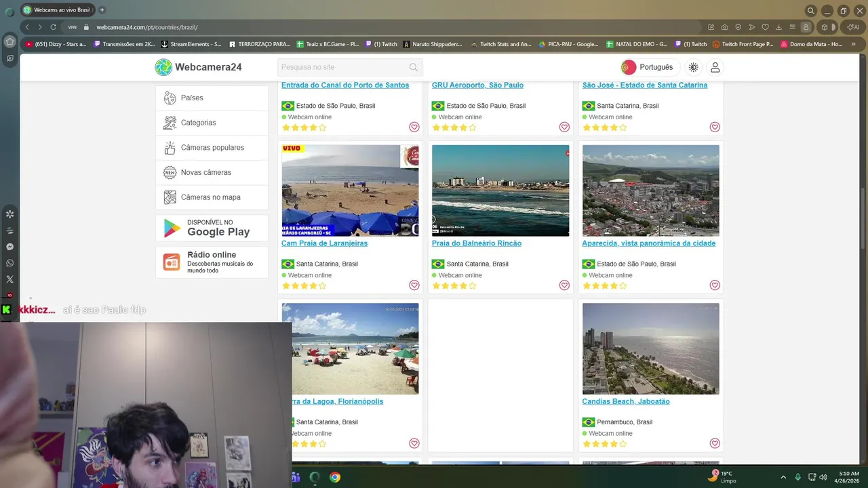Click the browser tab search magnifier icon
The image size is (868, 488).
(x=810, y=10)
